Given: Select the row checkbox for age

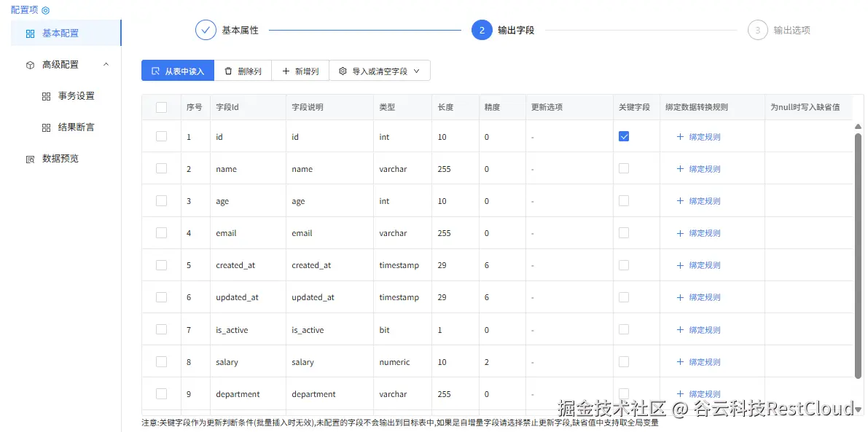Looking at the screenshot, I should coord(161,201).
